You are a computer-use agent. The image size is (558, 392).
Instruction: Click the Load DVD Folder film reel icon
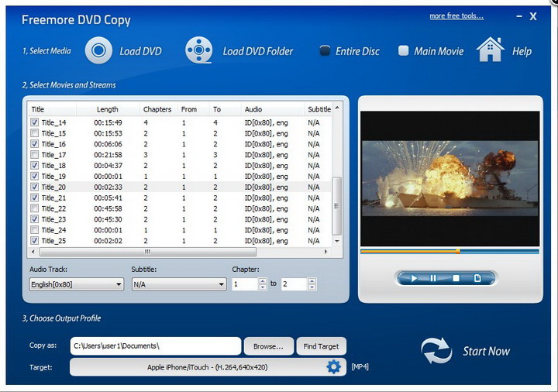(199, 51)
